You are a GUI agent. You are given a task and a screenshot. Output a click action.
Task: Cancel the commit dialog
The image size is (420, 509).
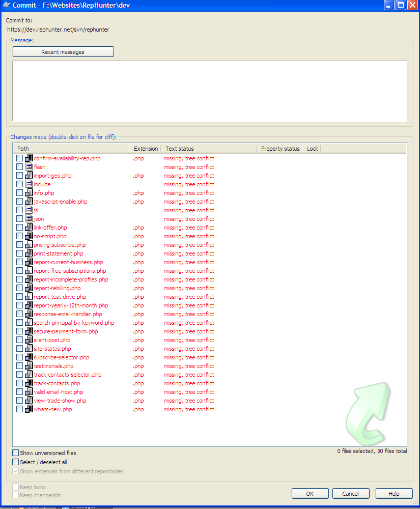click(x=351, y=493)
